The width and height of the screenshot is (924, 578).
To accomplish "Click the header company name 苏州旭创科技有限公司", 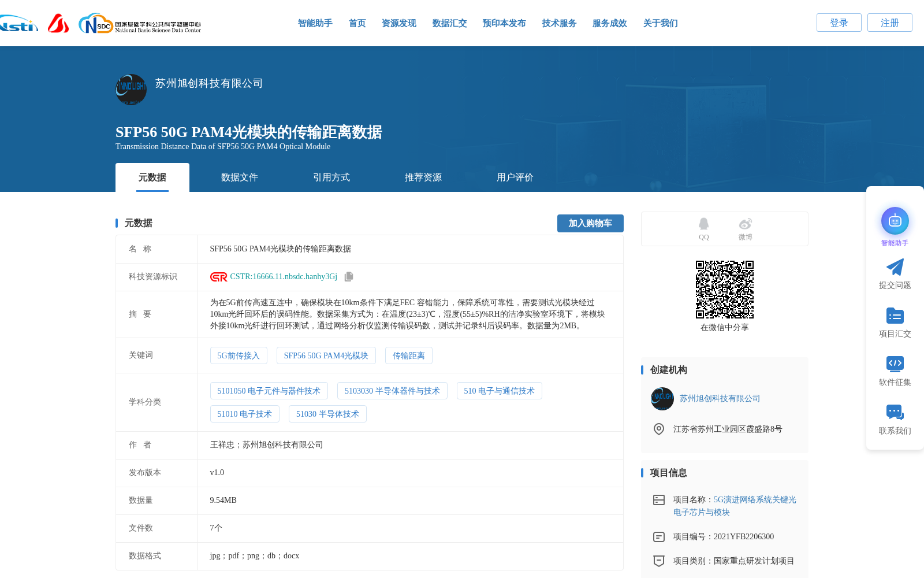I will coord(208,83).
